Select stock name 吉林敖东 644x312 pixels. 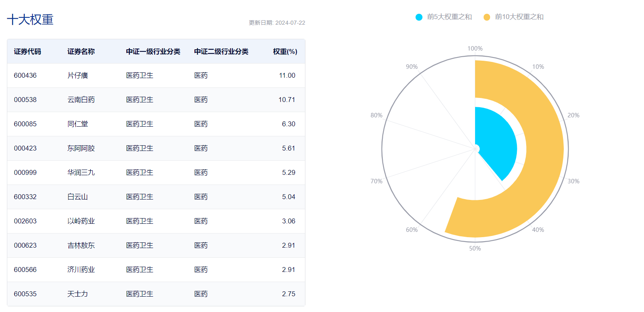(x=81, y=245)
